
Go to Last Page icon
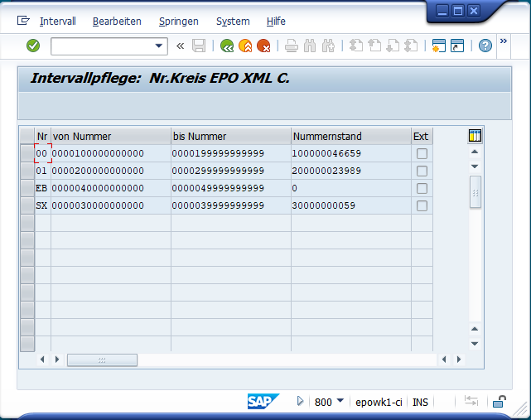411,46
